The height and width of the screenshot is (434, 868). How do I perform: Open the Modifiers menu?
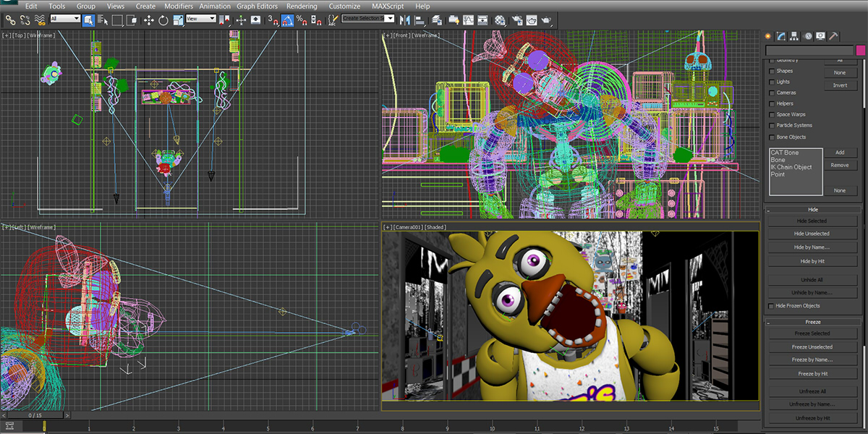tap(179, 6)
